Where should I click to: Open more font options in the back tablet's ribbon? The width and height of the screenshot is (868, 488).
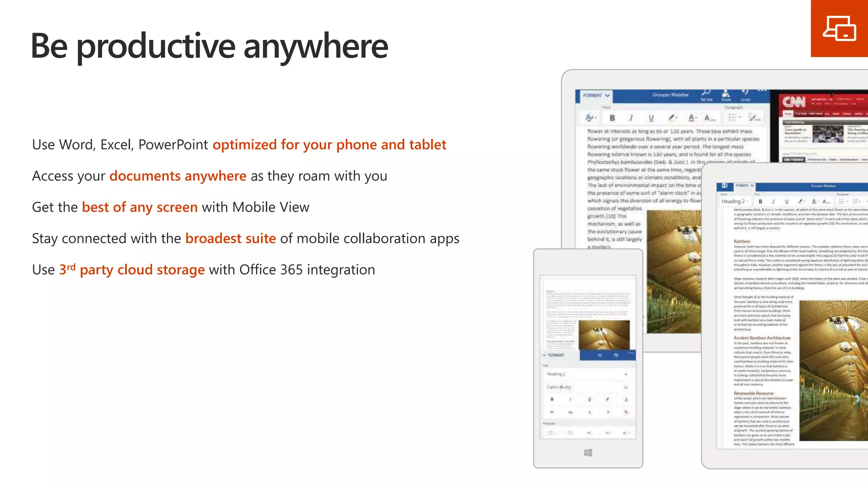tap(710, 118)
